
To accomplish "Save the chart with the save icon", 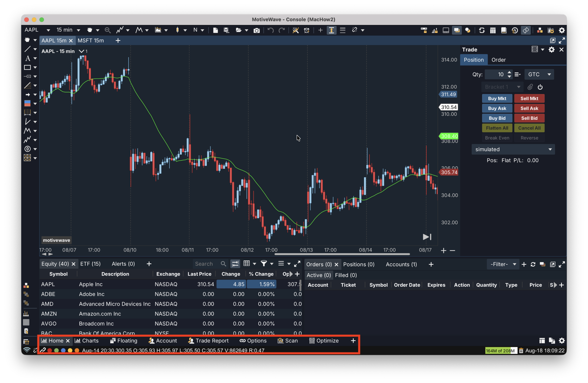I will pyautogui.click(x=226, y=30).
